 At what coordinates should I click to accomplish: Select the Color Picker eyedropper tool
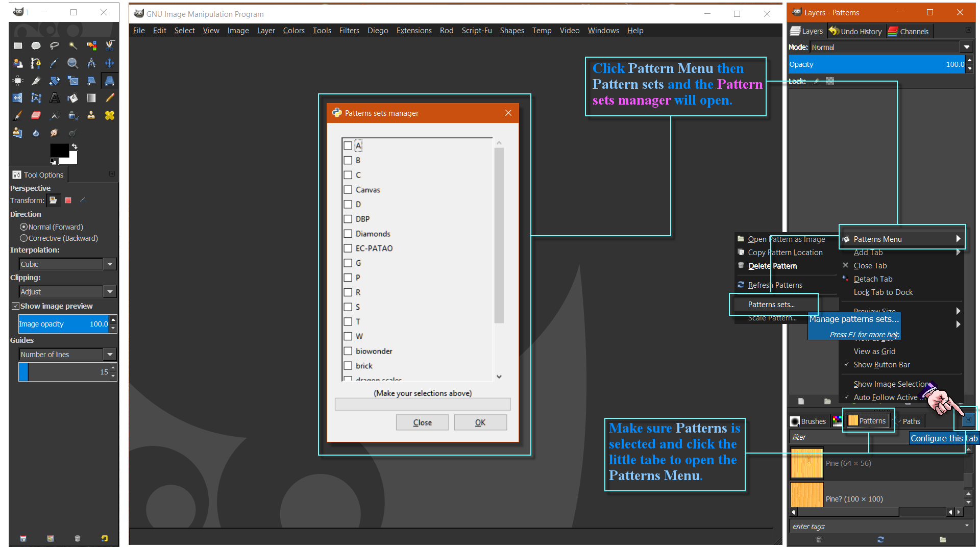point(54,63)
